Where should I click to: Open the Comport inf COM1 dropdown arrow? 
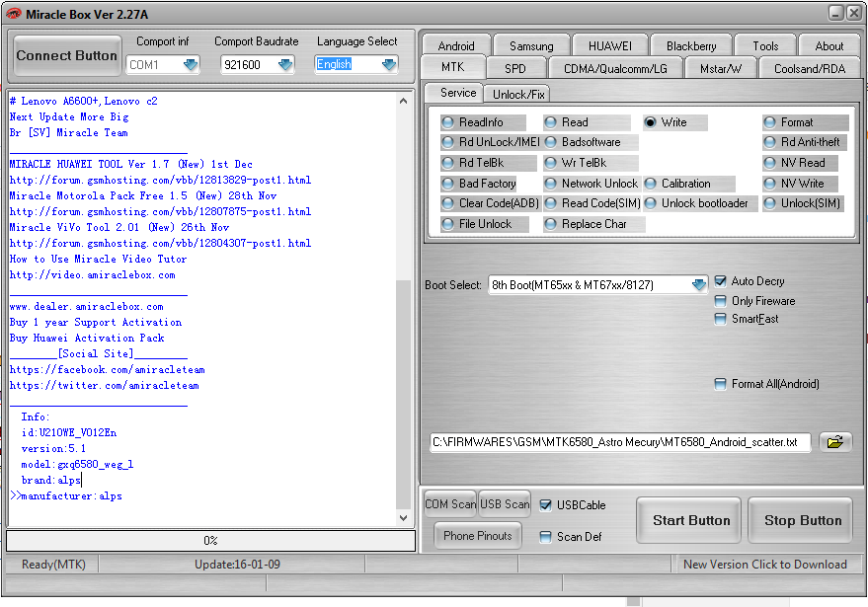(x=191, y=65)
